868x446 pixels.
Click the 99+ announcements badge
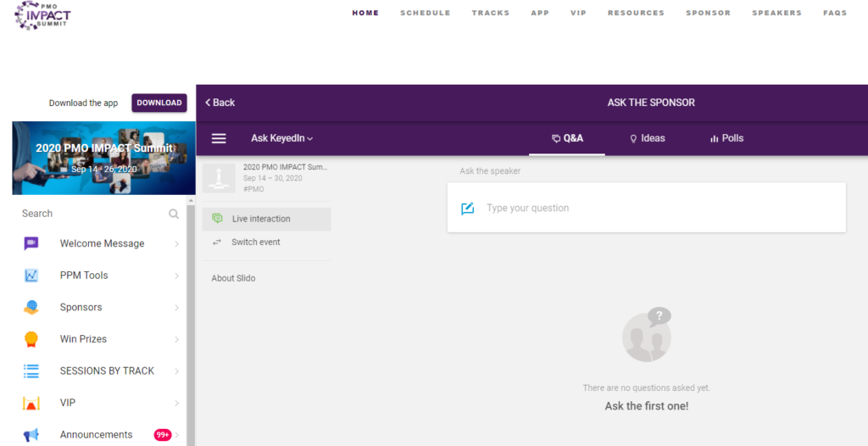coord(162,435)
